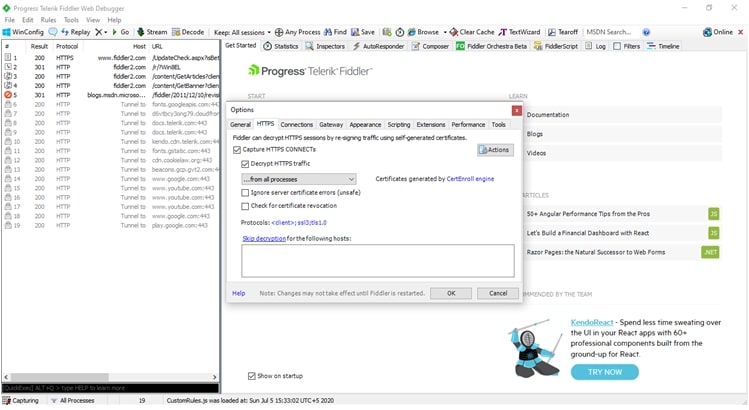Toggle Show on startup checkbox
The image size is (749, 410).
pyautogui.click(x=252, y=376)
